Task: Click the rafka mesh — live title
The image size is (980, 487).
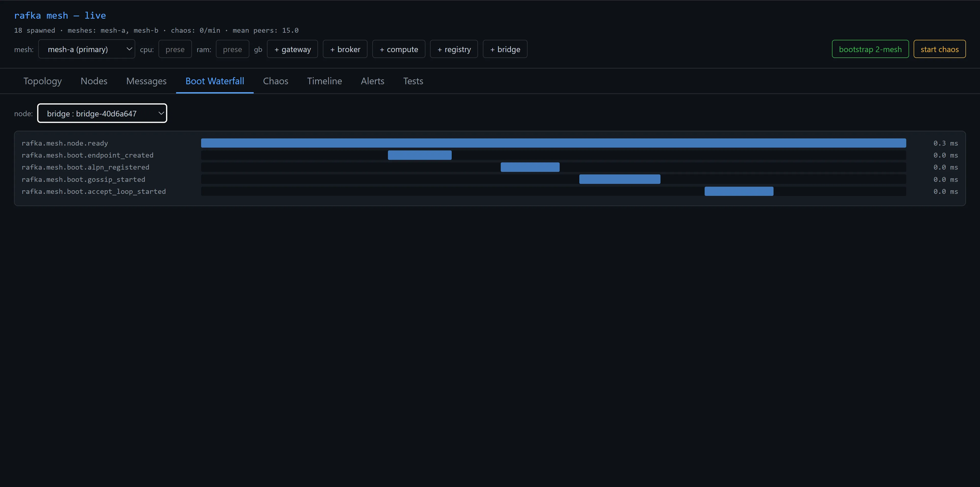Action: click(60, 16)
